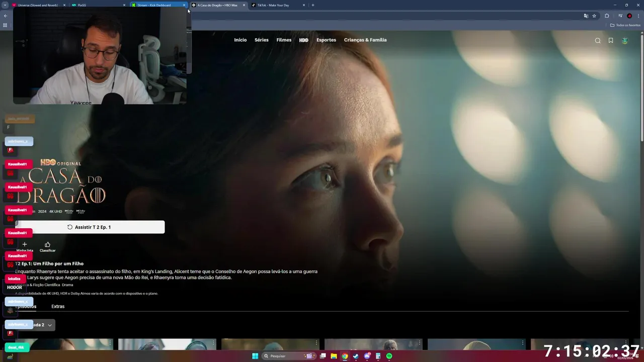Image resolution: width=644 pixels, height=362 pixels.
Task: Open File Explorer from the taskbar
Action: pos(334,356)
